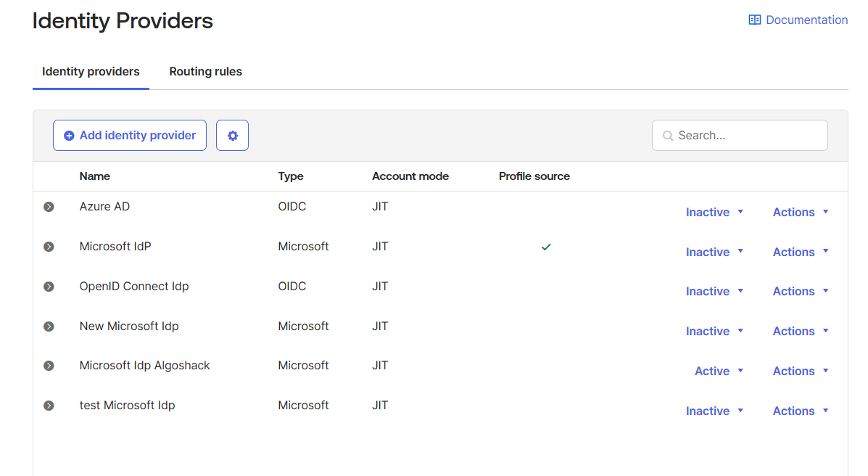Expand the Azure AD row arrow
Screen dimensions: 868x476
pos(49,207)
